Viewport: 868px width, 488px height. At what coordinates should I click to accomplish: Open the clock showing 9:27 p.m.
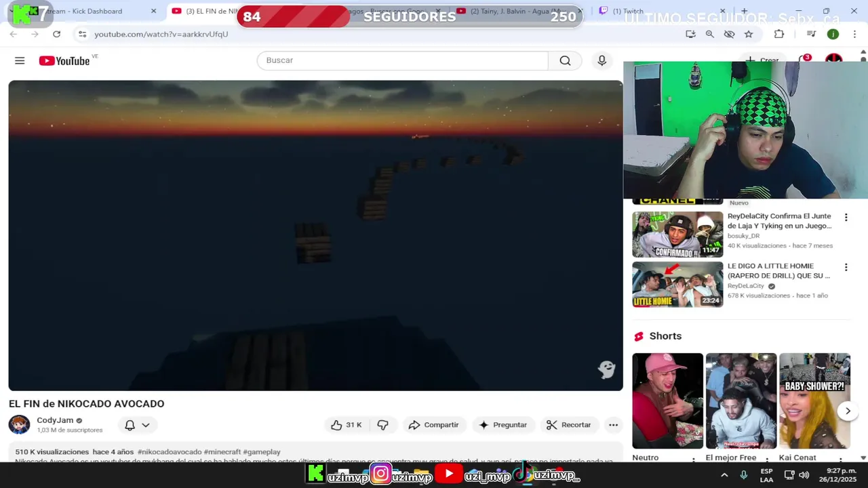point(836,475)
